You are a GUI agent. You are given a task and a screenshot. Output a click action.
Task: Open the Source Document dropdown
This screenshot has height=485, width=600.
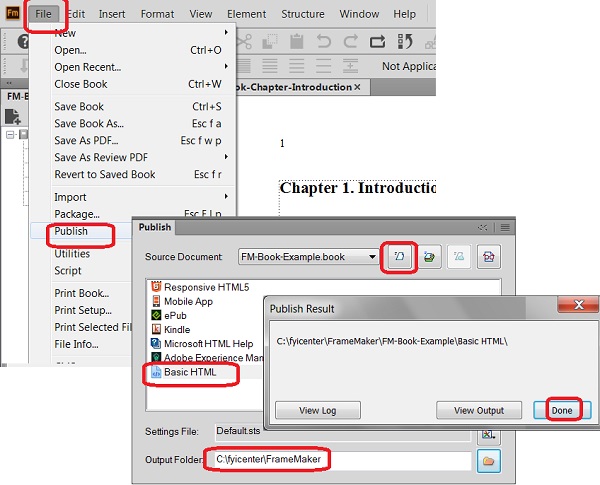click(308, 256)
